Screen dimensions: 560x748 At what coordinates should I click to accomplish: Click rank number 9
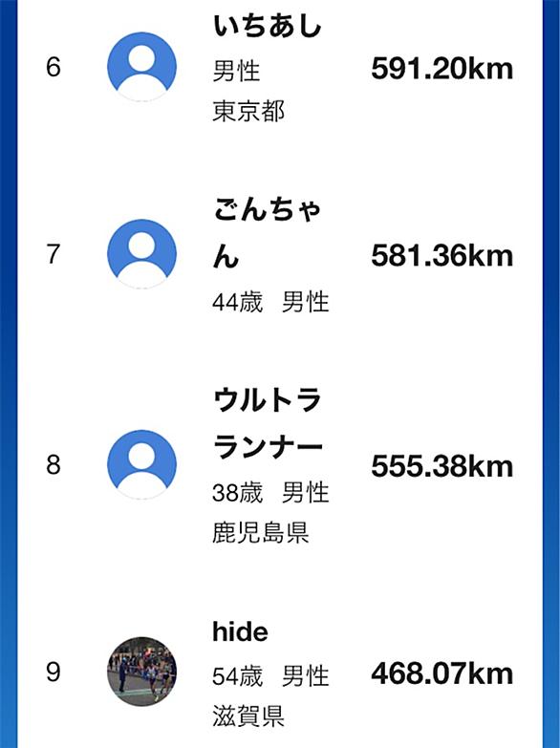coord(54,672)
